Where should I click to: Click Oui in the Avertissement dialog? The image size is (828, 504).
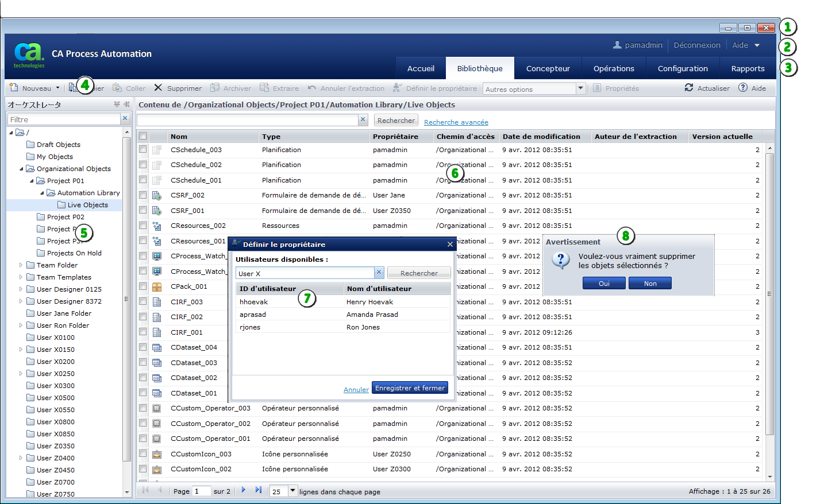tap(604, 282)
